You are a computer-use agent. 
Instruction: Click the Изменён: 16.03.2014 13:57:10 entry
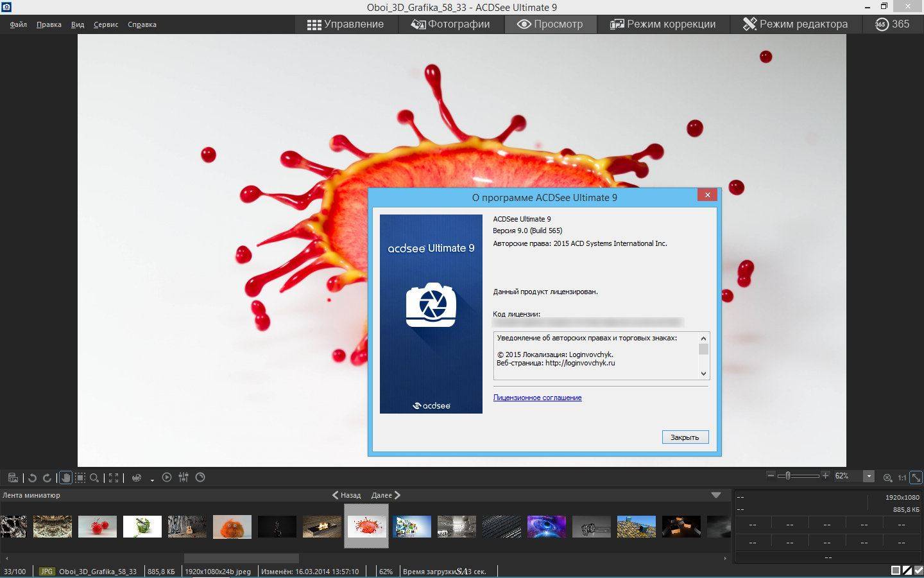310,571
